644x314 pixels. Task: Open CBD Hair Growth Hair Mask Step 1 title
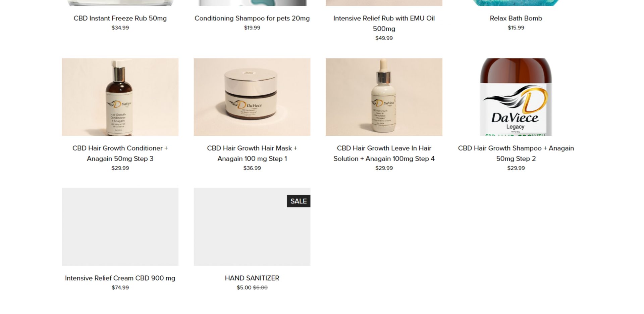pos(252,153)
